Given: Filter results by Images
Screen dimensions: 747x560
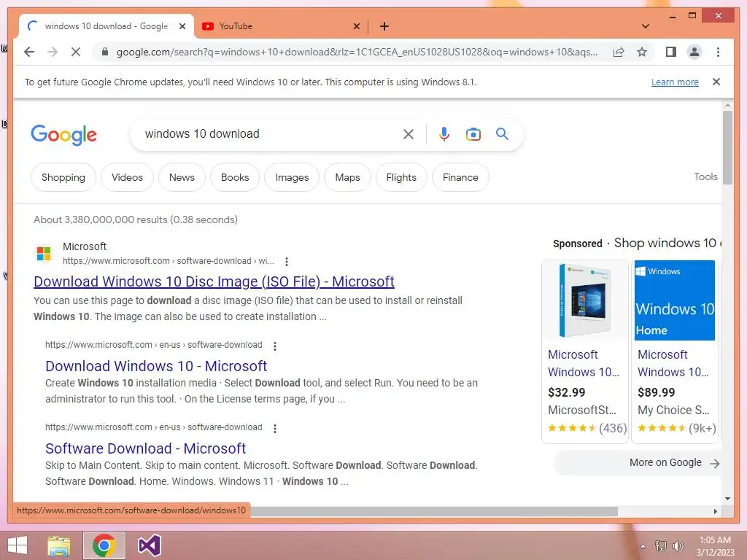Looking at the screenshot, I should tap(292, 177).
